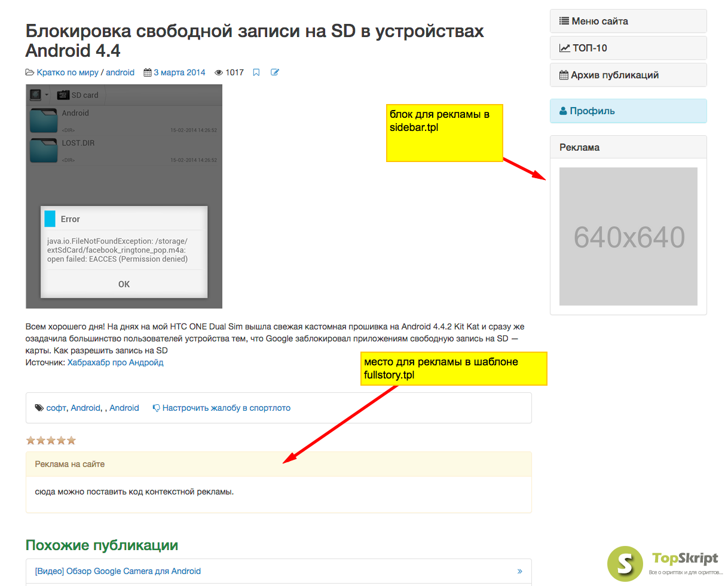728x586 pixels.
Task: Click text сюда можно поставить код контекстной рекламы
Action: tap(134, 492)
